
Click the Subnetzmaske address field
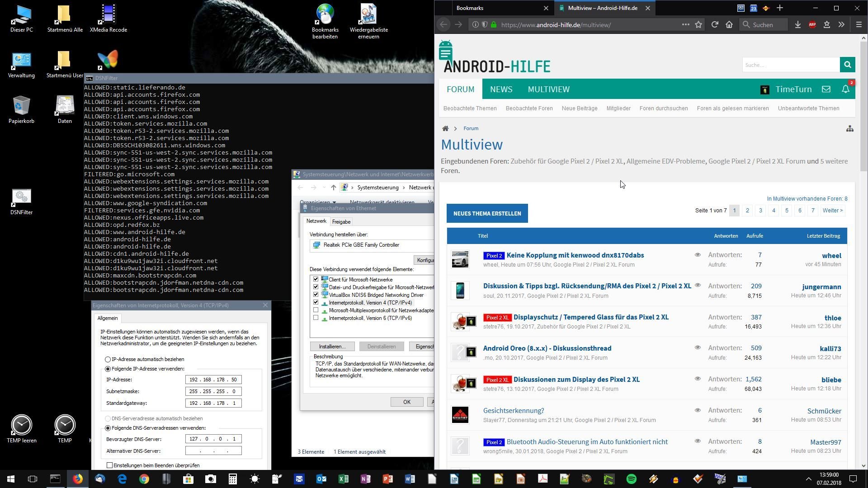(213, 391)
